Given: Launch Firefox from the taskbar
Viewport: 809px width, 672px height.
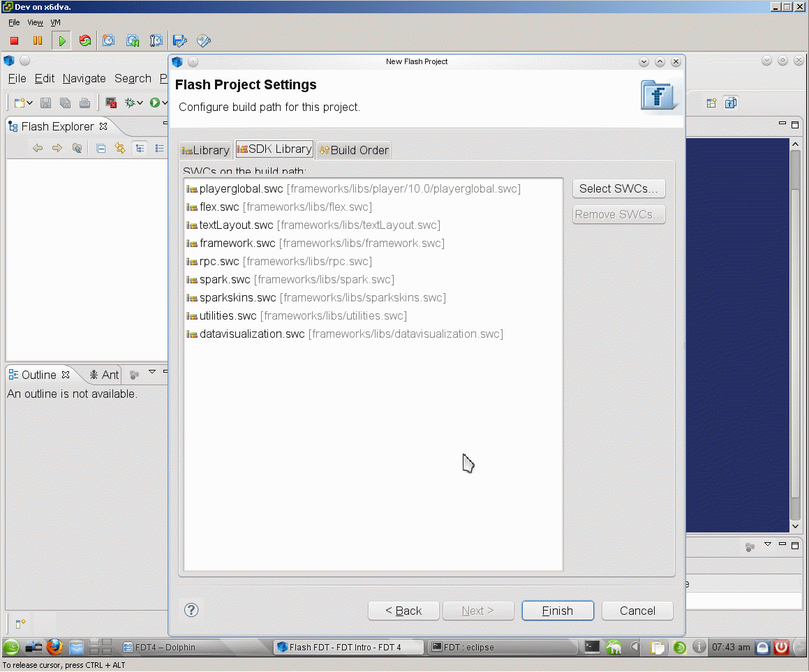Looking at the screenshot, I should (54, 647).
